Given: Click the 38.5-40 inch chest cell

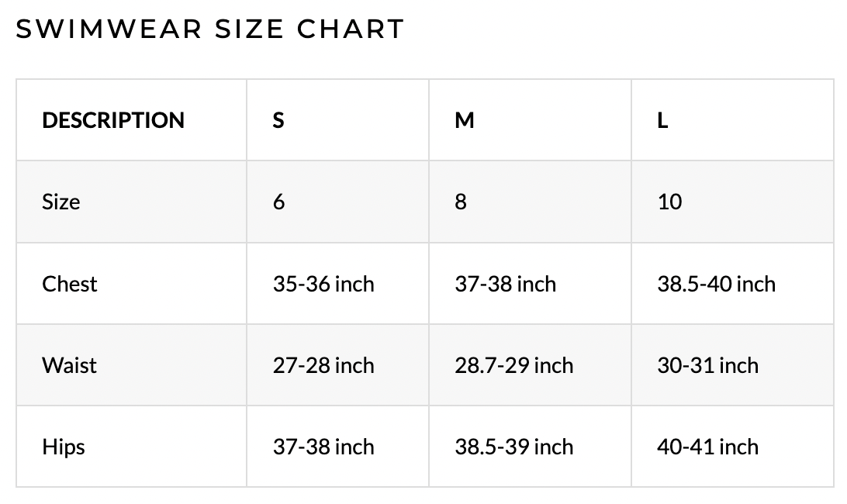Looking at the screenshot, I should (716, 284).
